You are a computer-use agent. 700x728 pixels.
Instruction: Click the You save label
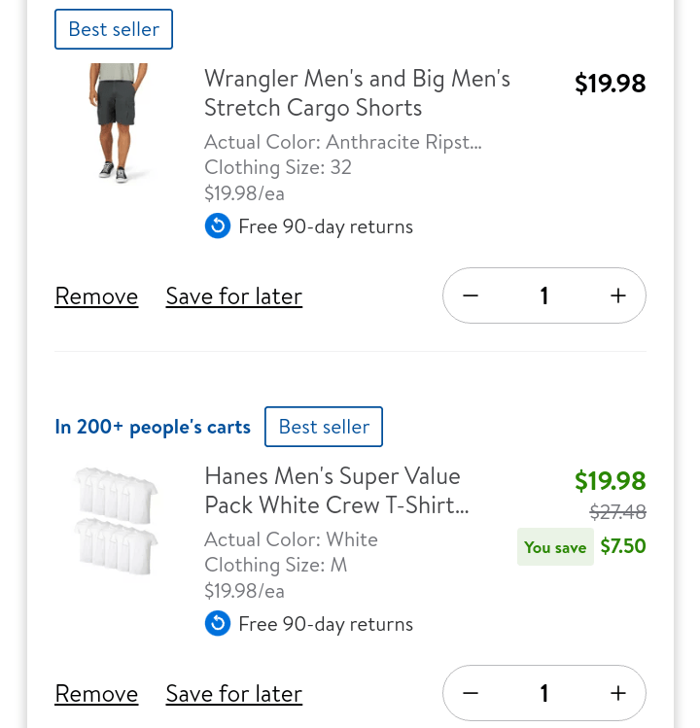(x=555, y=547)
